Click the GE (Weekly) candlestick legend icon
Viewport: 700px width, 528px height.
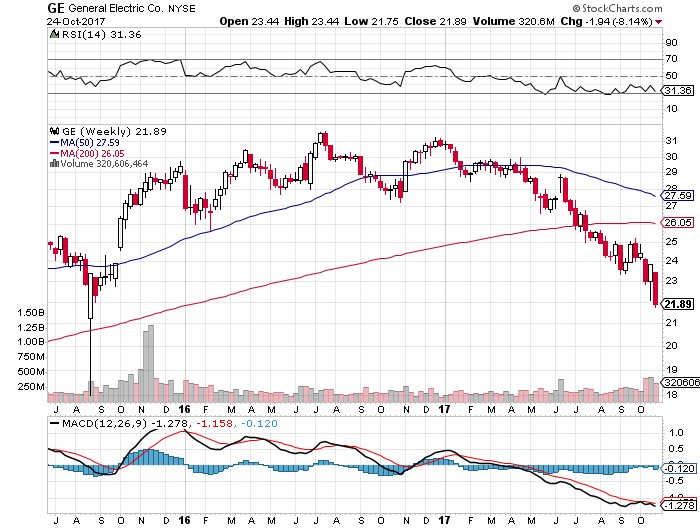(x=54, y=132)
